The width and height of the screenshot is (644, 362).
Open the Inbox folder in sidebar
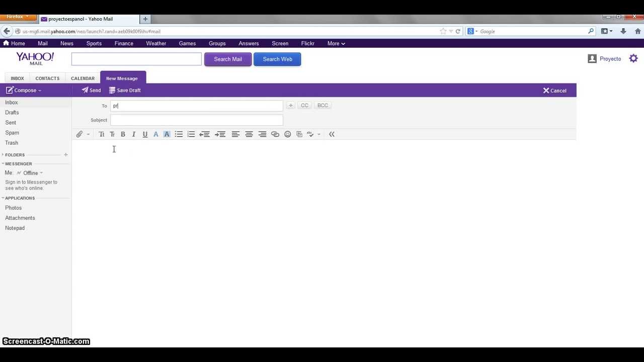11,103
